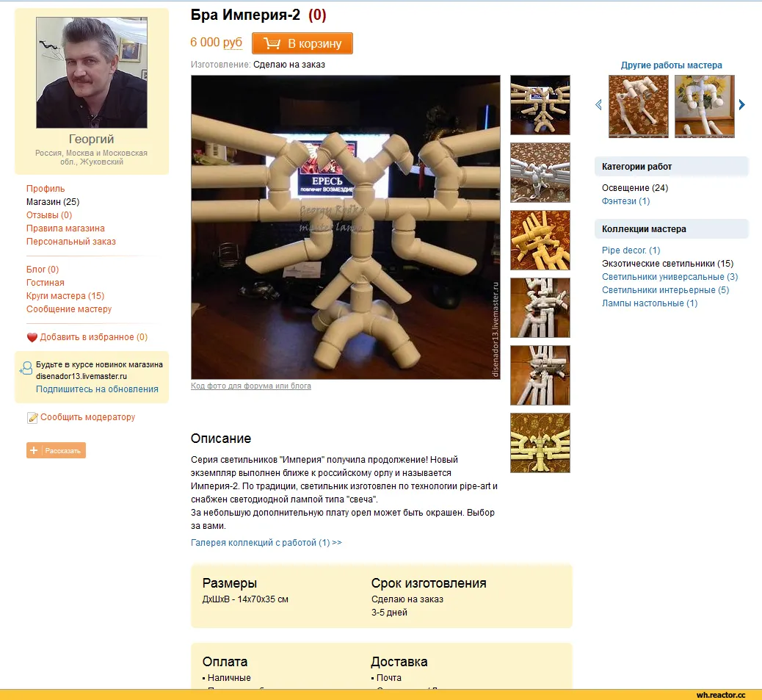Click Подпишитесь на обновления link
This screenshot has width=762, height=700.
(x=97, y=389)
